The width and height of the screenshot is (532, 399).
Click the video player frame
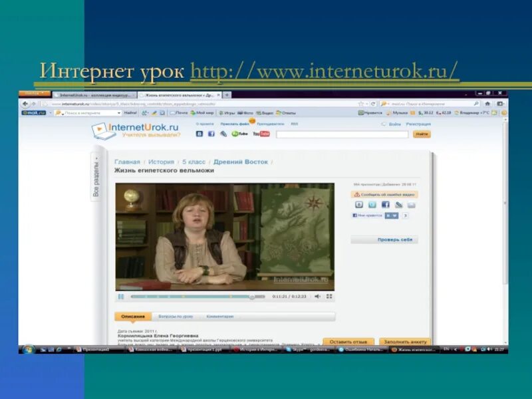(x=225, y=237)
